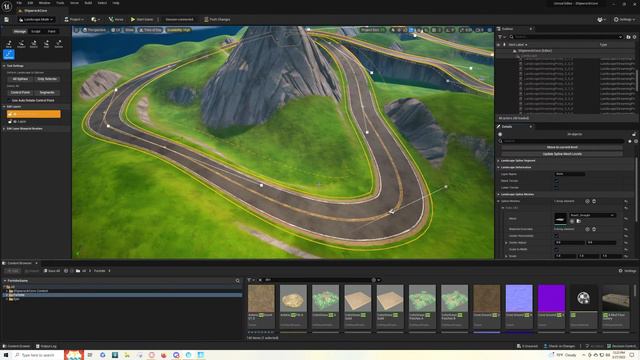The height and width of the screenshot is (360, 640).
Task: Collapse the Landscape Deformation section
Action: point(498,167)
